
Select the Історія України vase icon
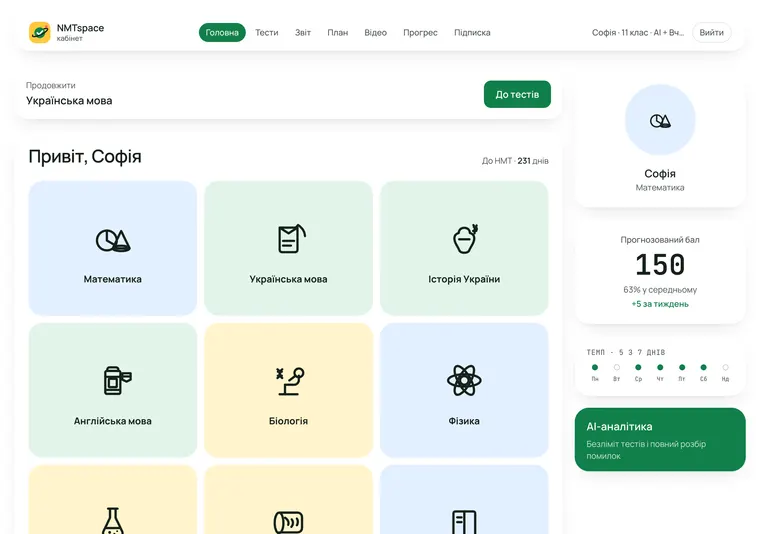coord(465,238)
